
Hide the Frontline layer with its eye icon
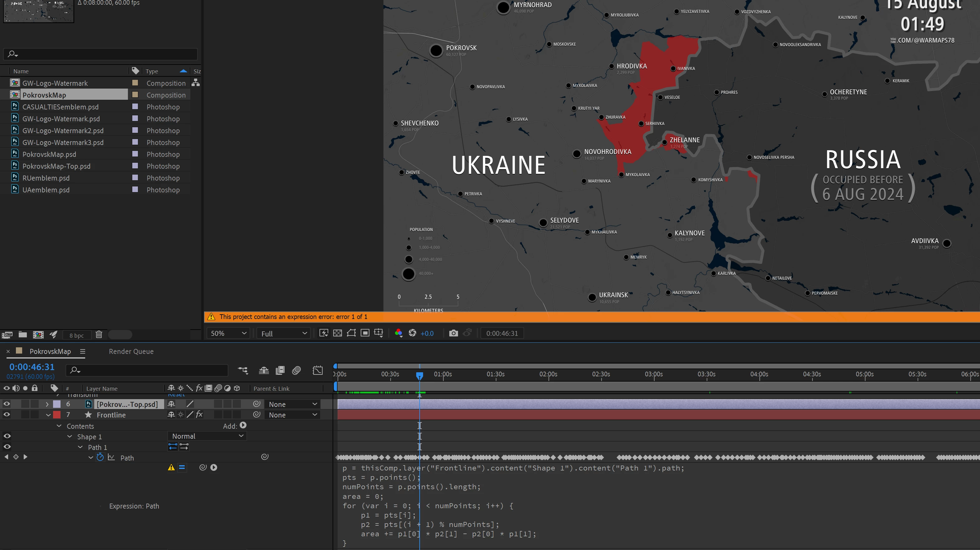tap(7, 415)
